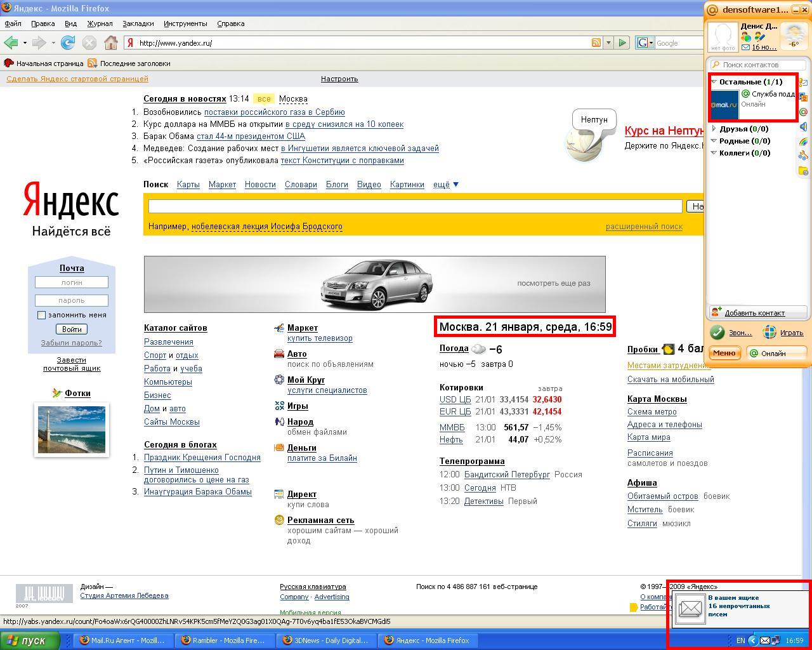This screenshot has width=812, height=650.
Task: Open the Карты search link
Action: [x=188, y=184]
